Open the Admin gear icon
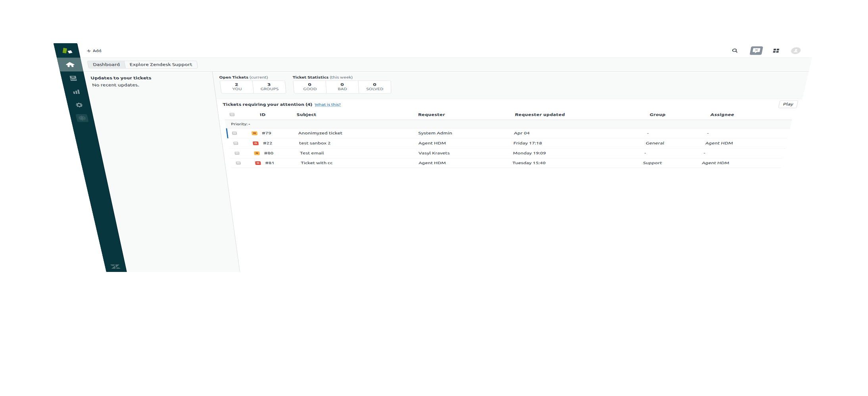The height and width of the screenshot is (396, 868). tap(79, 105)
